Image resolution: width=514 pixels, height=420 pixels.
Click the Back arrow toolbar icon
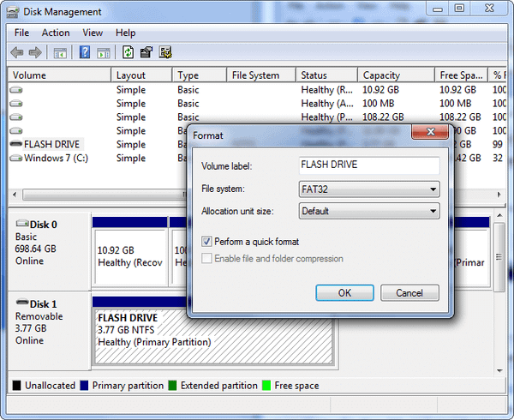pos(17,53)
